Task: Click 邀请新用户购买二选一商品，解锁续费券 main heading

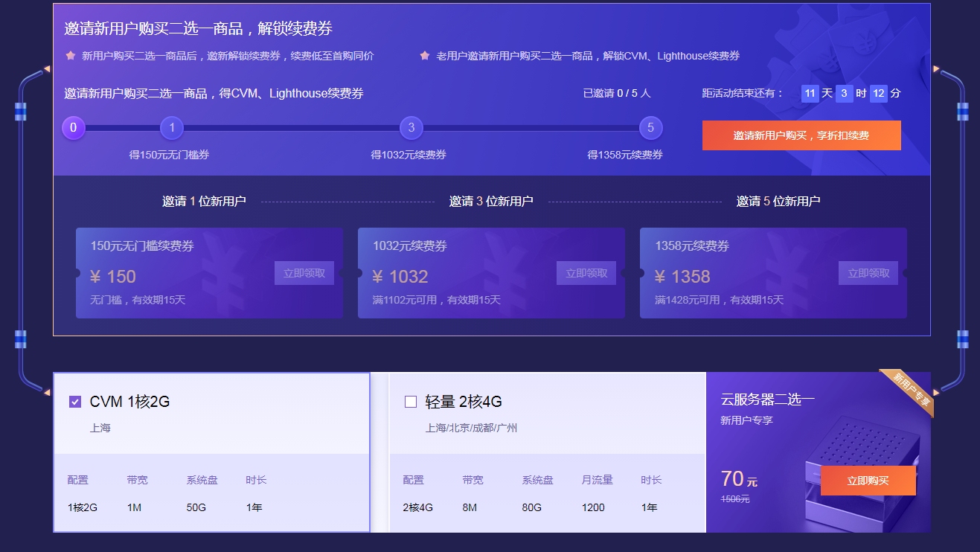Action: (x=198, y=28)
